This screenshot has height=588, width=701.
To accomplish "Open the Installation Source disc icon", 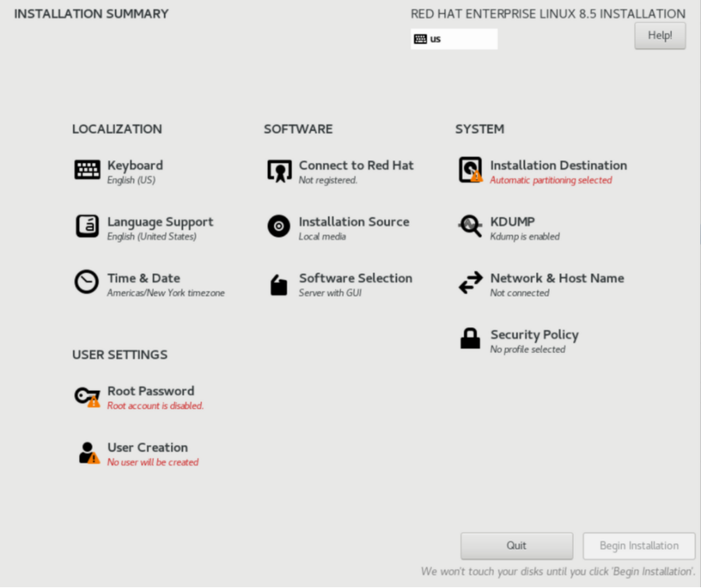I will tap(279, 227).
